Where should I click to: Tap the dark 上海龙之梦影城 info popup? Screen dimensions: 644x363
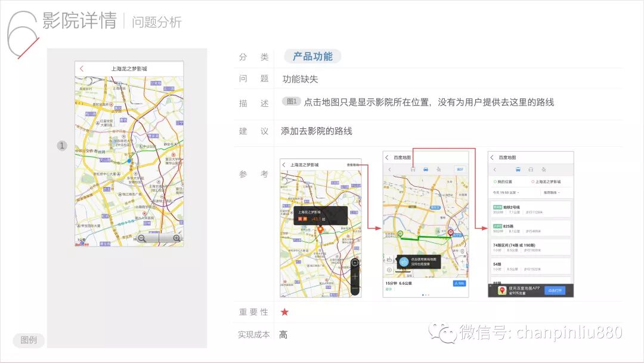click(321, 216)
